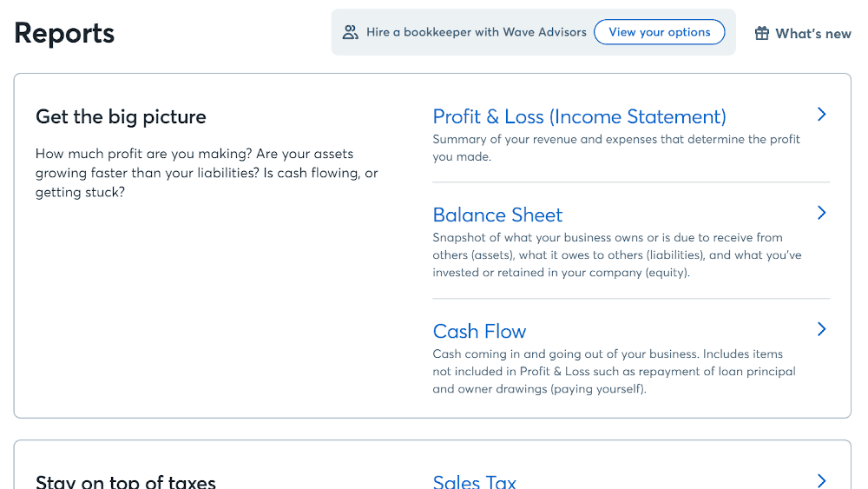
Task: Click the Get the big picture heading
Action: (121, 117)
